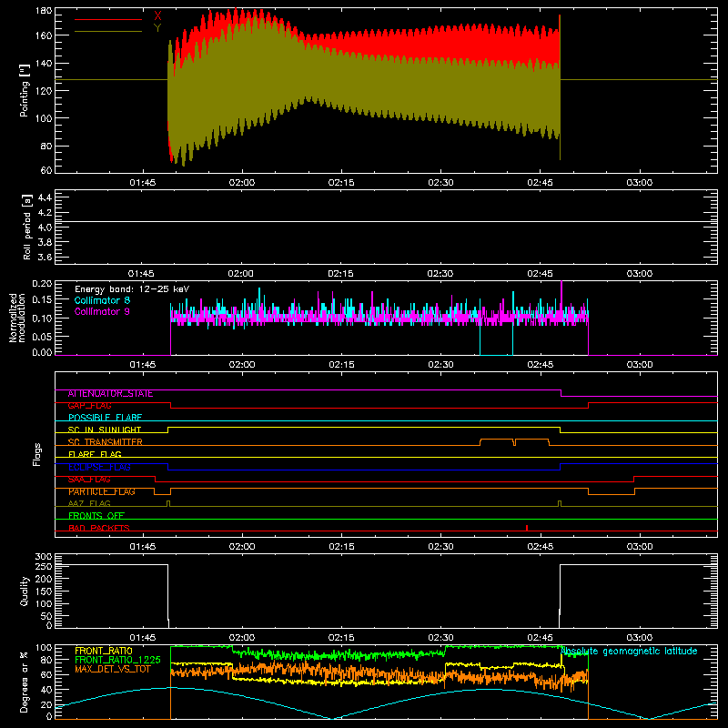Click the 140 tick label on the Pointing axis
The height and width of the screenshot is (728, 728).
pyautogui.click(x=44, y=63)
